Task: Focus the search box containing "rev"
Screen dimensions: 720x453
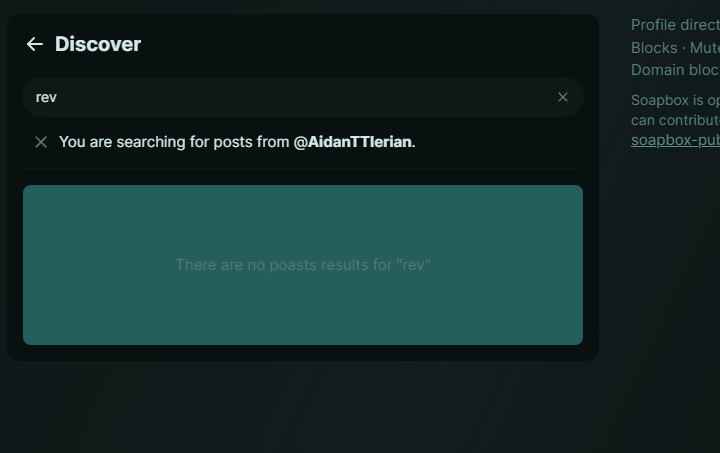Action: click(290, 97)
